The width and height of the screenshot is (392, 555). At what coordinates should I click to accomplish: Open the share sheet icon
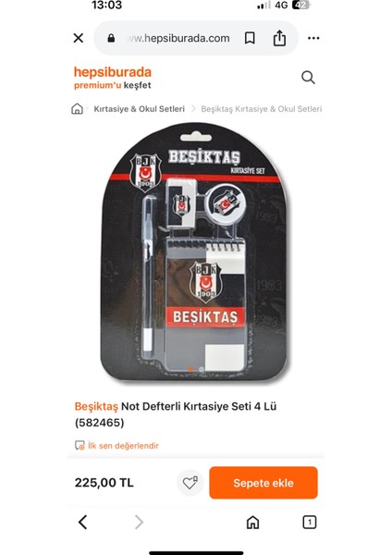tap(279, 38)
